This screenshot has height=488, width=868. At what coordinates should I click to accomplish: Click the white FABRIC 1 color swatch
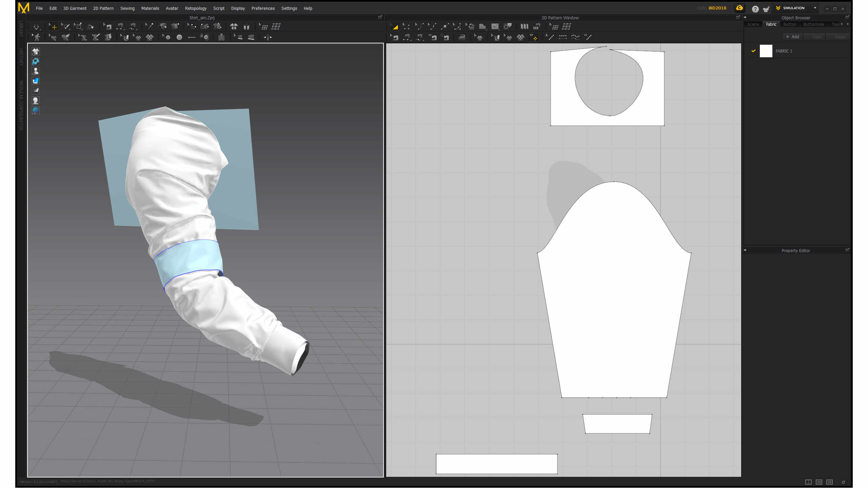click(x=766, y=51)
